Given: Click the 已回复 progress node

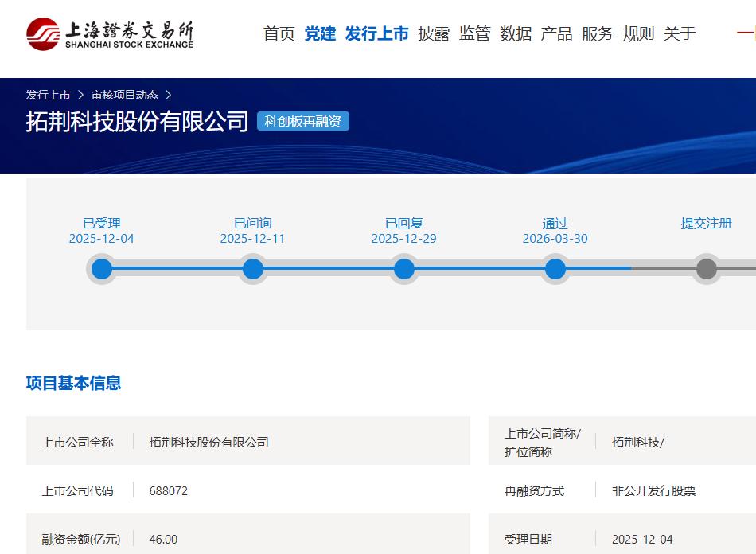Looking at the screenshot, I should [404, 269].
